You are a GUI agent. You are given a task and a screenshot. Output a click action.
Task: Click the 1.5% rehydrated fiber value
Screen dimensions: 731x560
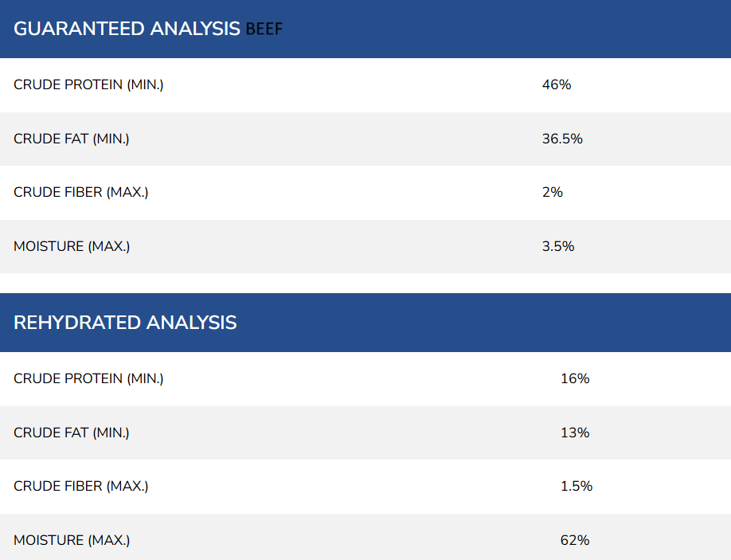click(x=577, y=486)
